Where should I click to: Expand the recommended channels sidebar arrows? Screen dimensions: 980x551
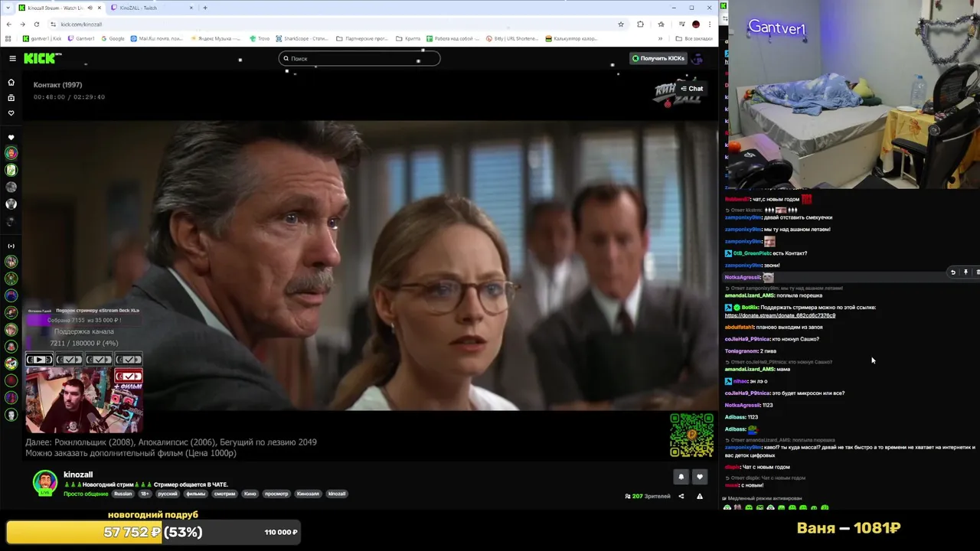(x=11, y=246)
